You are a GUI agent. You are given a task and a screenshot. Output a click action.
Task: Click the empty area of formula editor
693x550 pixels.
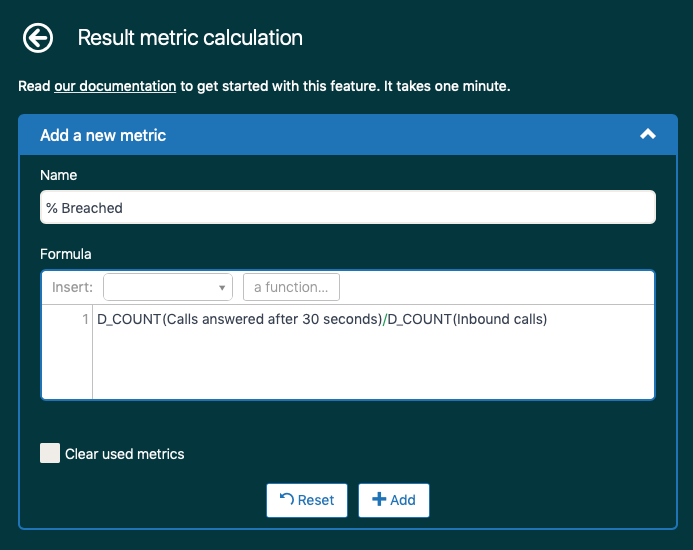tap(372, 366)
